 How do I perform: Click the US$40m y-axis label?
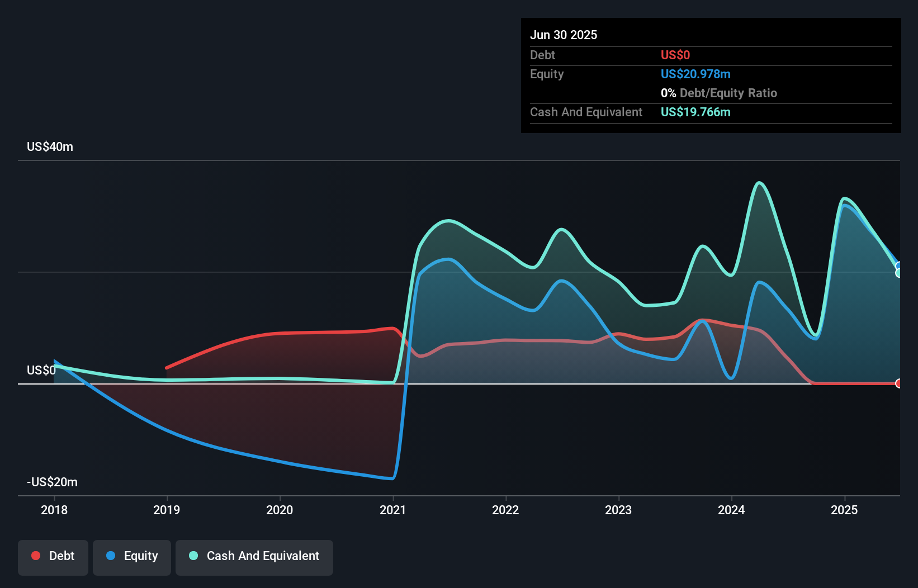[50, 146]
